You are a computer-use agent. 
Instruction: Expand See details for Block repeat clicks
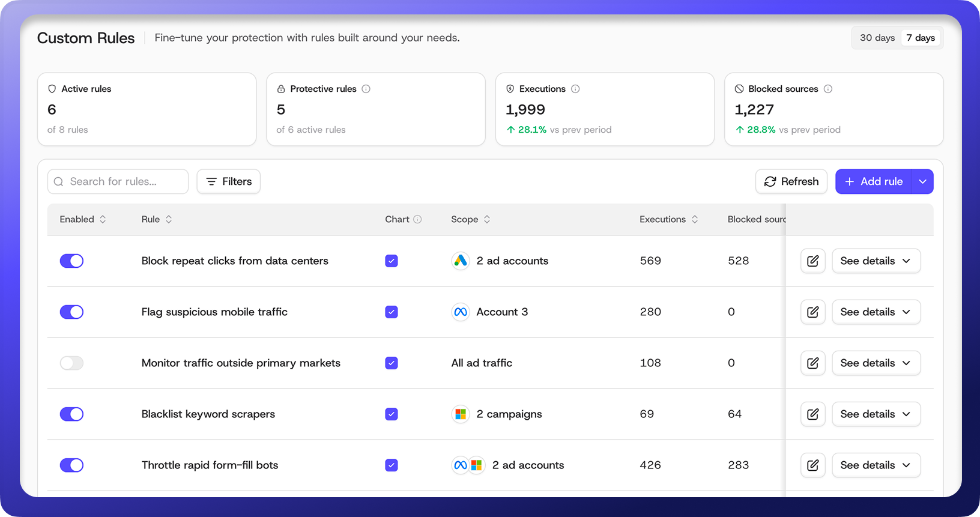(876, 261)
